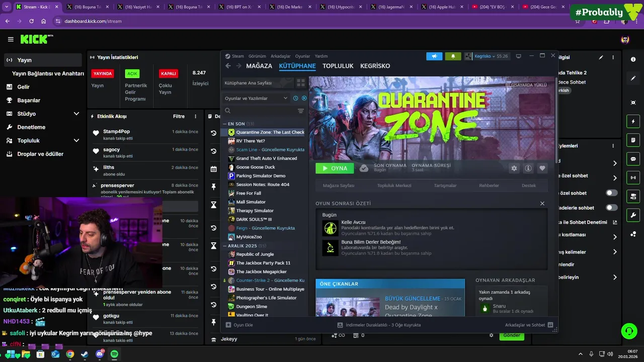
Task: Expand the Topluluk sidebar section
Action: [76, 140]
